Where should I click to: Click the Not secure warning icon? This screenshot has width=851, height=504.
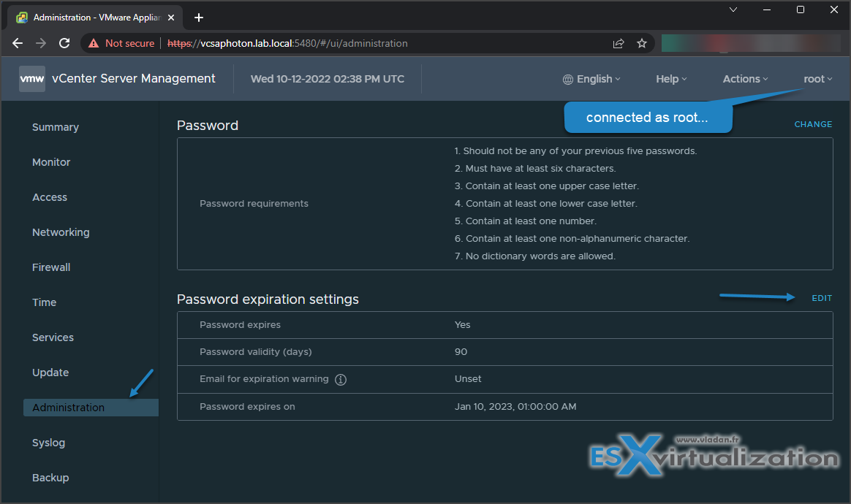click(94, 43)
